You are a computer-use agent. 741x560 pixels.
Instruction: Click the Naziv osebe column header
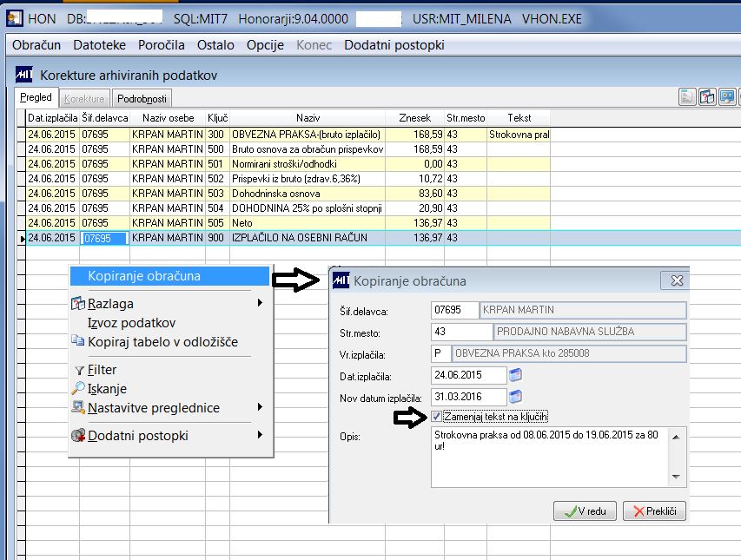click(168, 117)
